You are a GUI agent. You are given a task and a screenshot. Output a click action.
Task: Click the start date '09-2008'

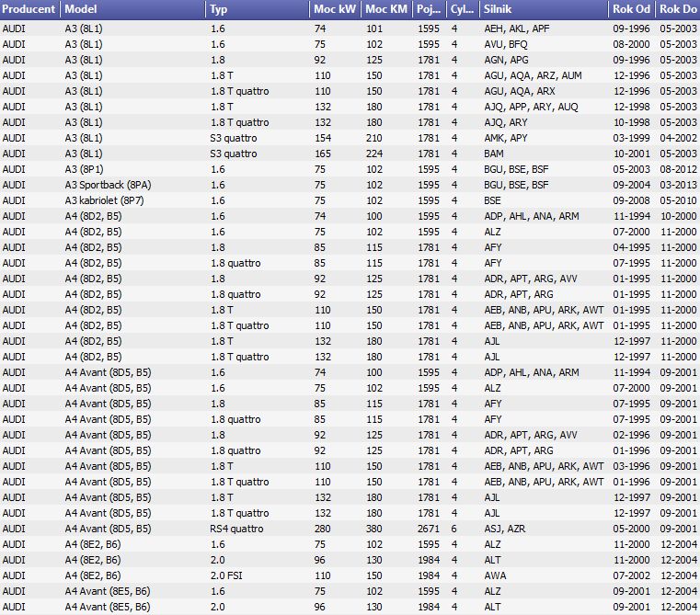(631, 200)
